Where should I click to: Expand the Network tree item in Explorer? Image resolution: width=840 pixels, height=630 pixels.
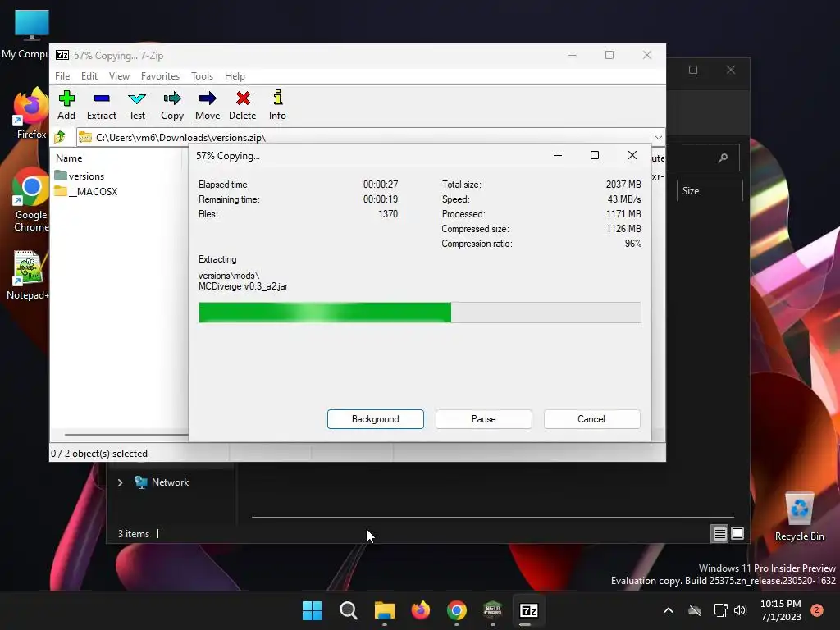(120, 482)
